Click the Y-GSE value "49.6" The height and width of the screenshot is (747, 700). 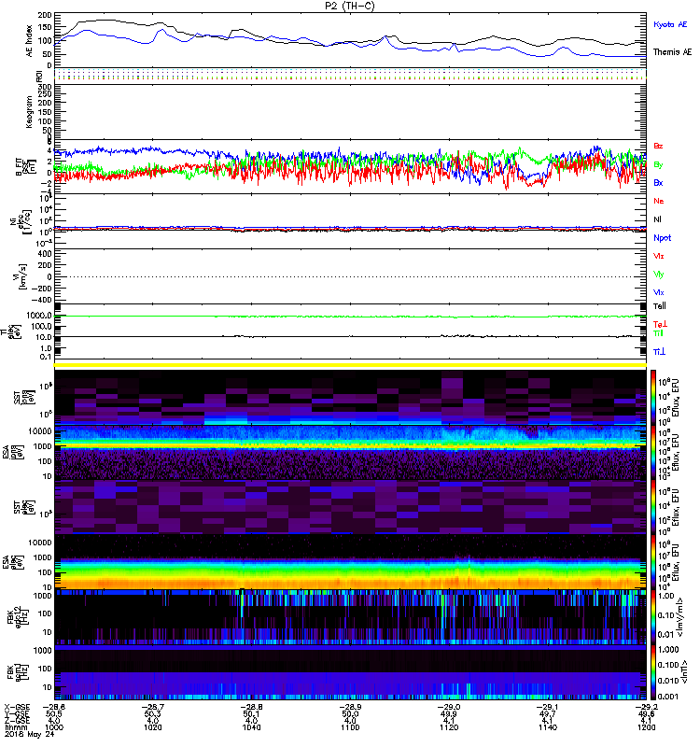pos(646,713)
